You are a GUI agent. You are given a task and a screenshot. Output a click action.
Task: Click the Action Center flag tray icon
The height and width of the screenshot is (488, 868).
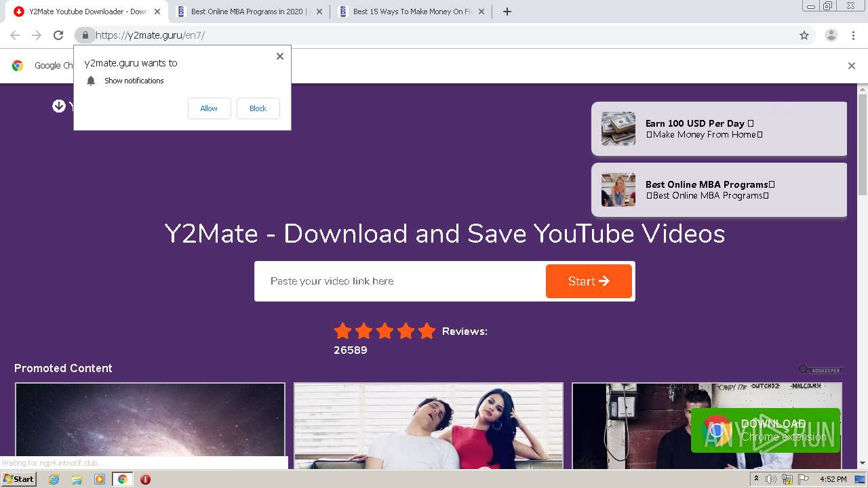click(x=804, y=479)
